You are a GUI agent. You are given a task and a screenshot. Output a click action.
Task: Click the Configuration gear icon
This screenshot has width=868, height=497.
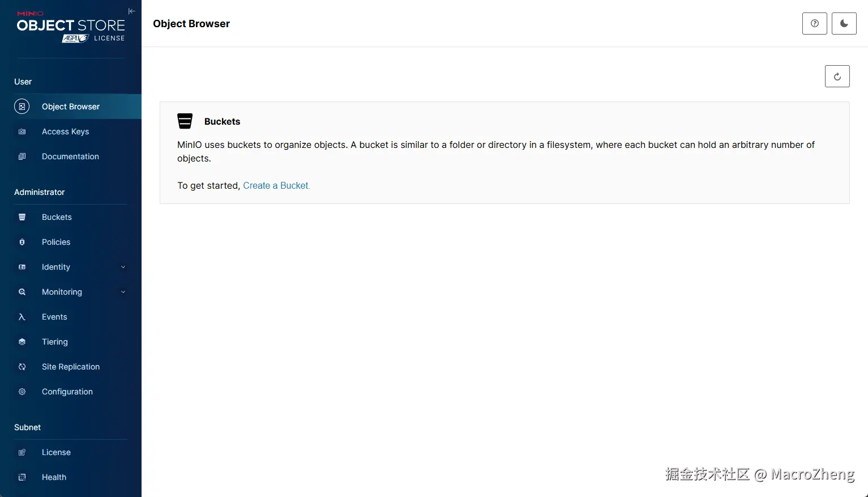point(22,392)
